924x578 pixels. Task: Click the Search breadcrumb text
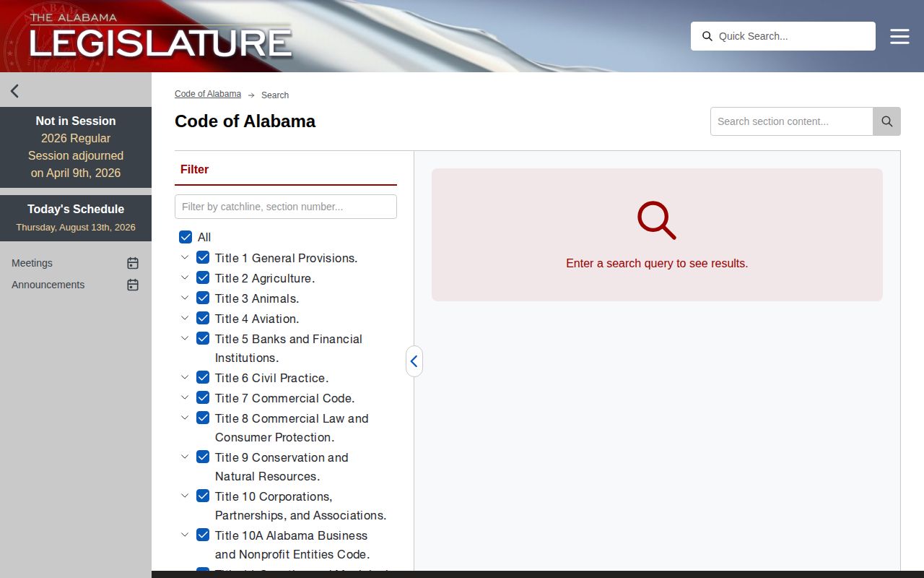(x=275, y=95)
